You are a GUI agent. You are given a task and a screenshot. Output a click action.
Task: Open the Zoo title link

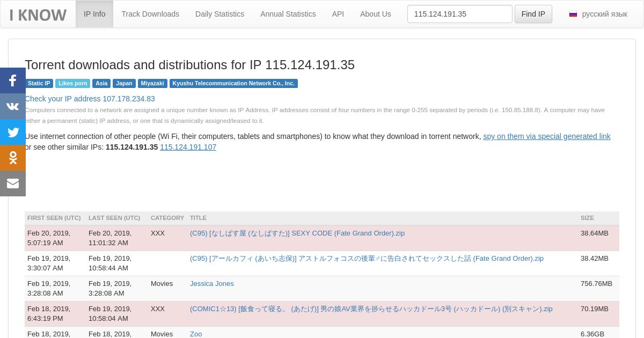coord(196,334)
